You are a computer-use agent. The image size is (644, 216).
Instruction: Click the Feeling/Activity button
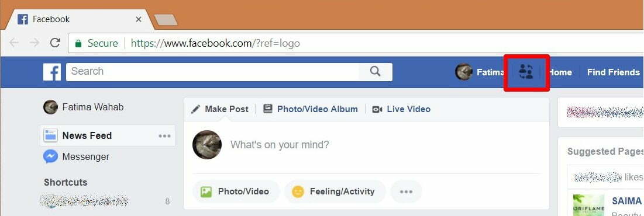pyautogui.click(x=335, y=191)
